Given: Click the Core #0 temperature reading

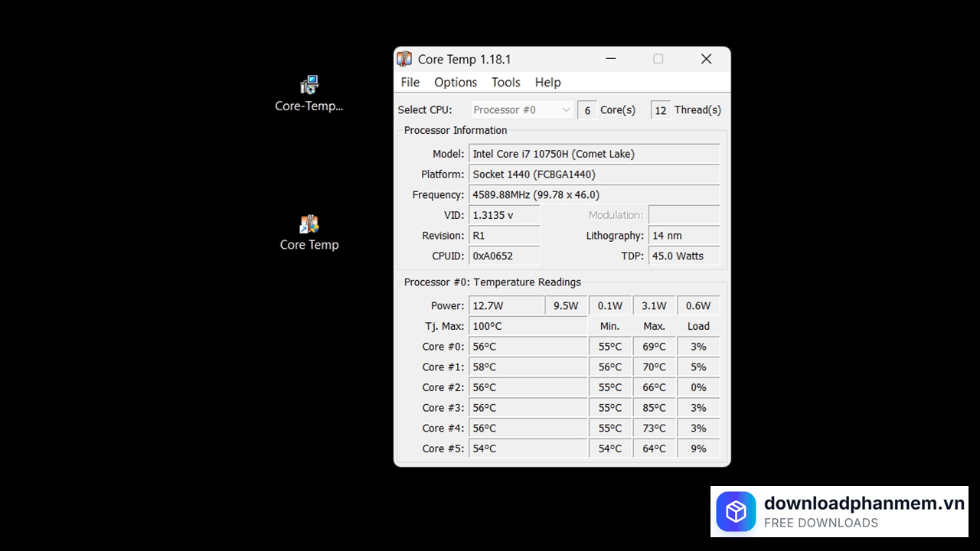Looking at the screenshot, I should point(528,346).
